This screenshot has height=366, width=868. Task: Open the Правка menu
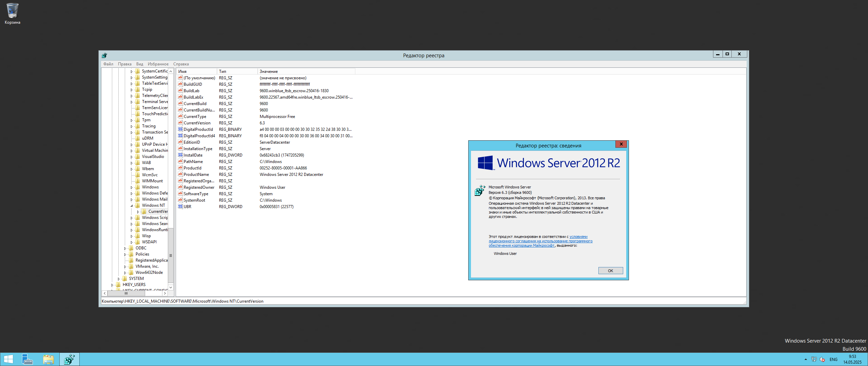point(124,64)
